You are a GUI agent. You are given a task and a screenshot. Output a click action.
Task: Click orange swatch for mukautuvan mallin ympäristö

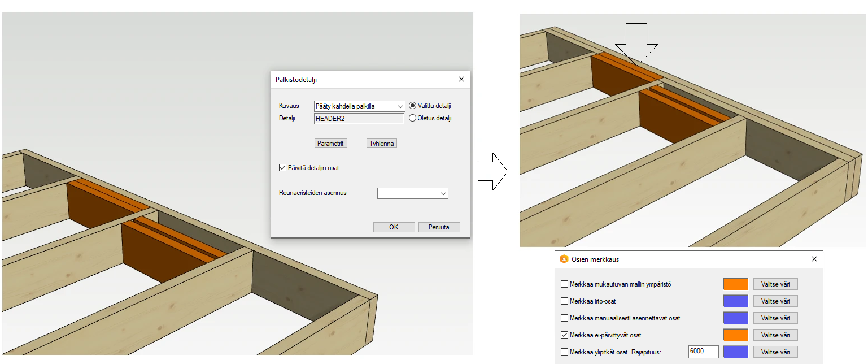click(x=735, y=284)
